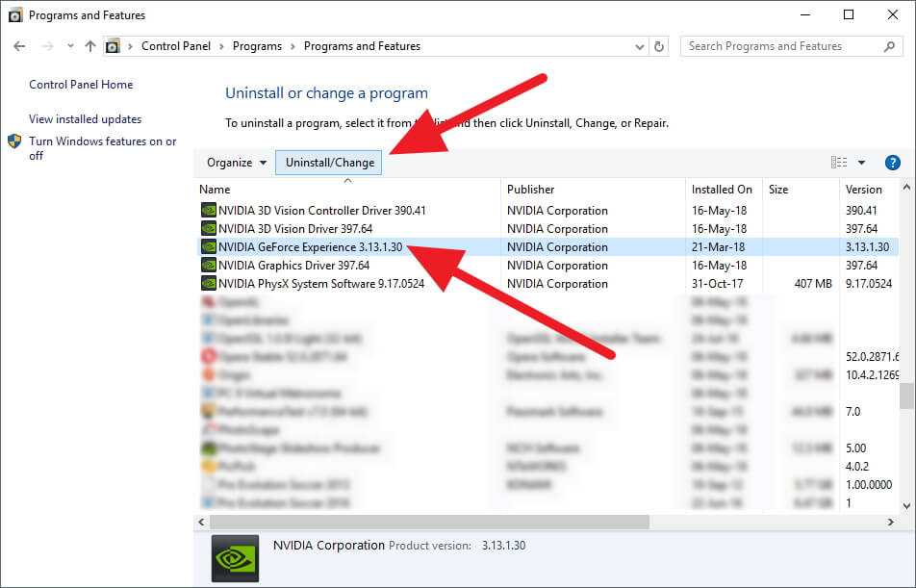Click the Up arrow to parent folder
This screenshot has width=916, height=588.
pos(90,46)
